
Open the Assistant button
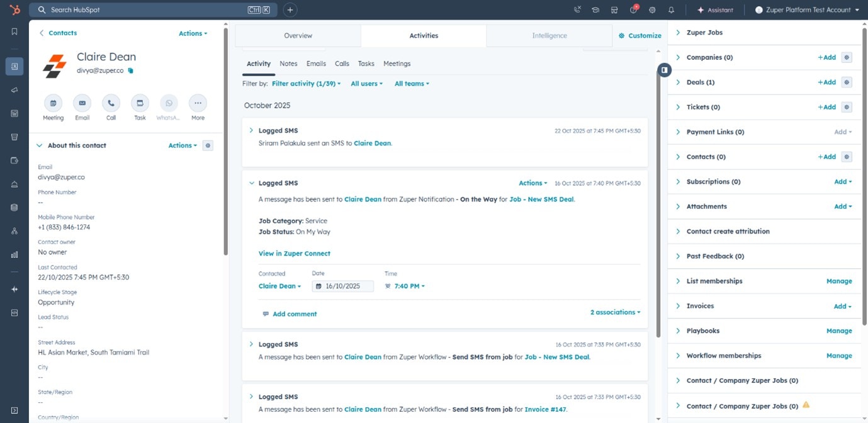pos(715,9)
